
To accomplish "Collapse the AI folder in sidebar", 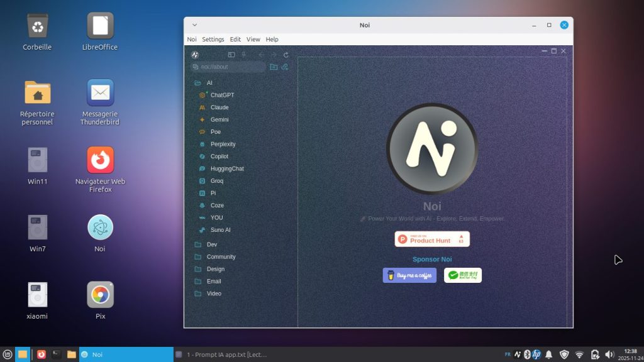I will tap(209, 83).
